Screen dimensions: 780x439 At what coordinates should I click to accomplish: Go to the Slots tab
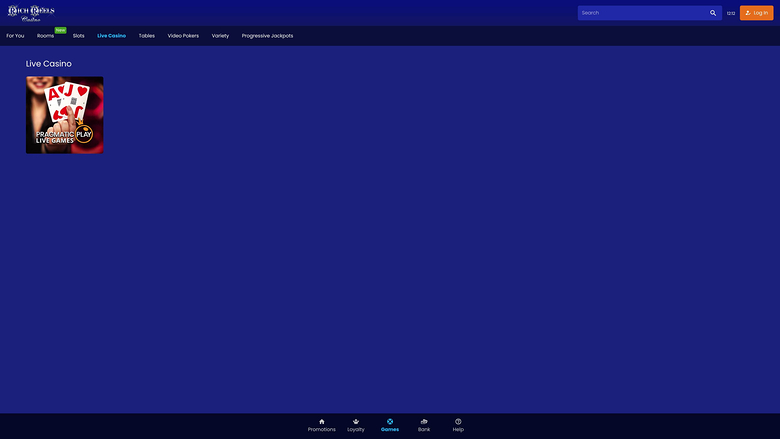[78, 35]
